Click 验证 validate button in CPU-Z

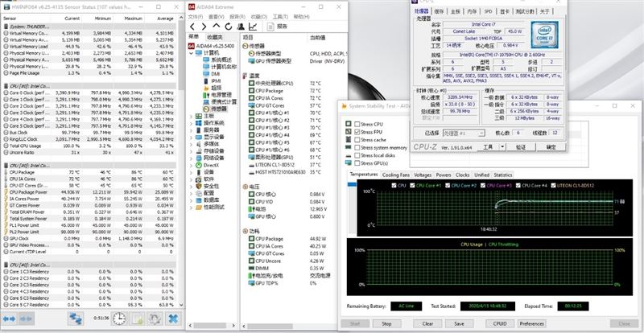click(x=521, y=146)
